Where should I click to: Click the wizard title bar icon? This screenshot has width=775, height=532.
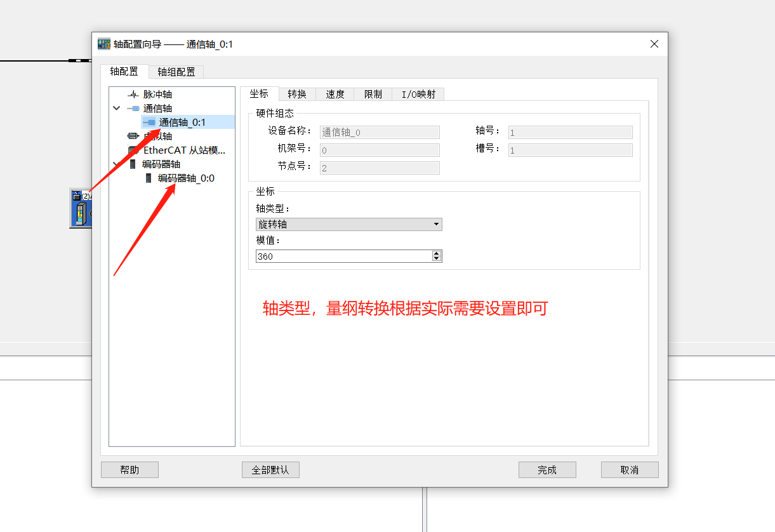103,44
